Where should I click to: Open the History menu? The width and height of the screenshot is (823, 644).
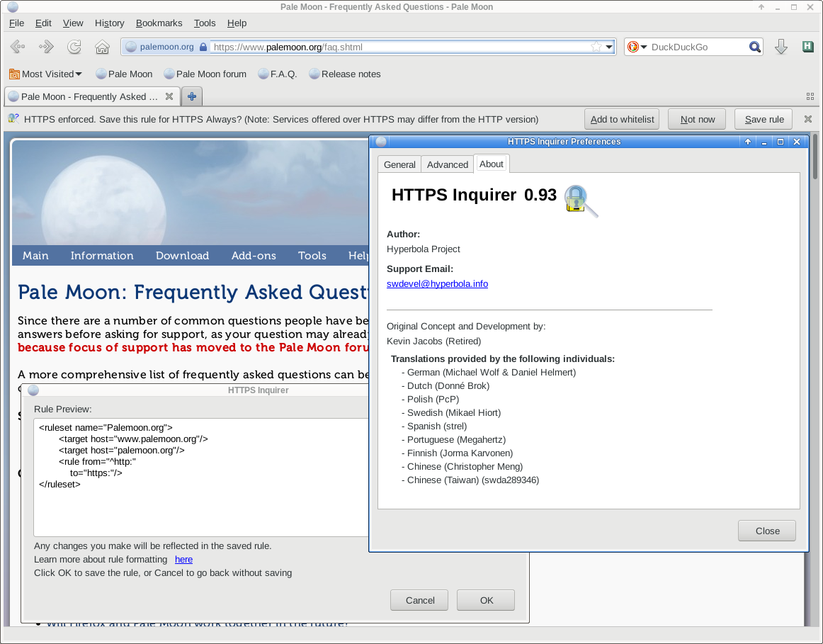(x=109, y=23)
